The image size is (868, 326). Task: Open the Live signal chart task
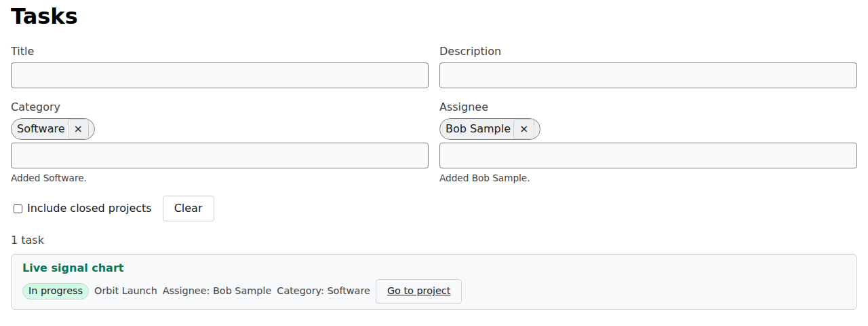pyautogui.click(x=73, y=268)
